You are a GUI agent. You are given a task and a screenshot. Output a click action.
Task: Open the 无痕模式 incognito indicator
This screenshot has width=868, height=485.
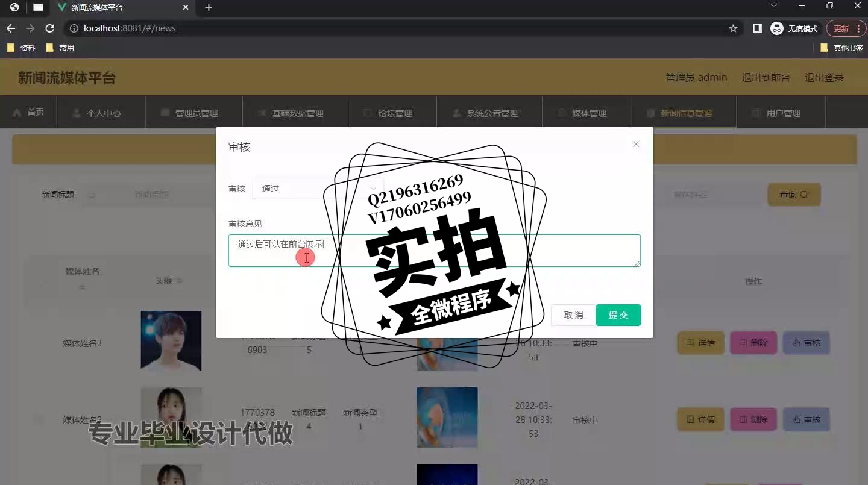[794, 28]
